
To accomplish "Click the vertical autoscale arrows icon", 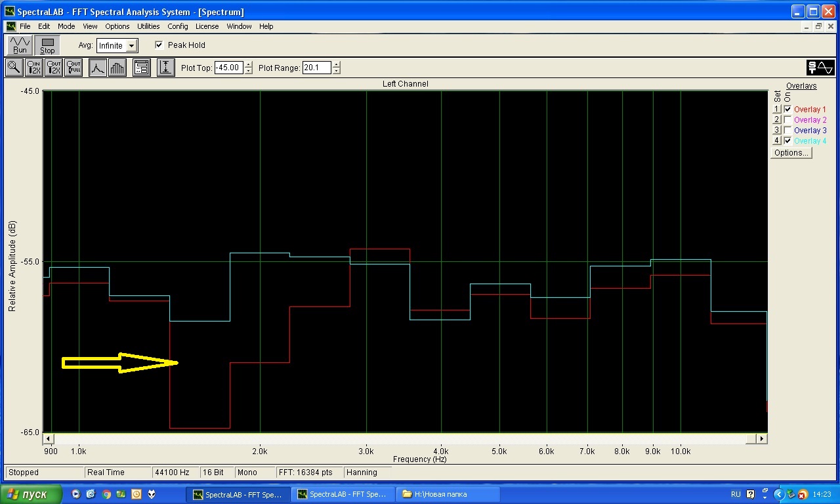I will point(166,68).
